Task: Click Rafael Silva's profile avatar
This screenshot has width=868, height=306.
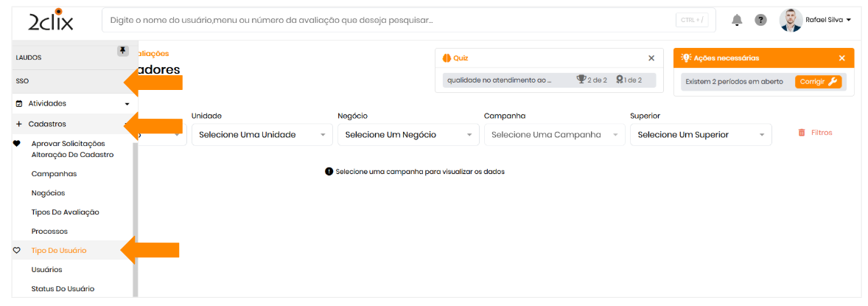Action: pos(791,20)
